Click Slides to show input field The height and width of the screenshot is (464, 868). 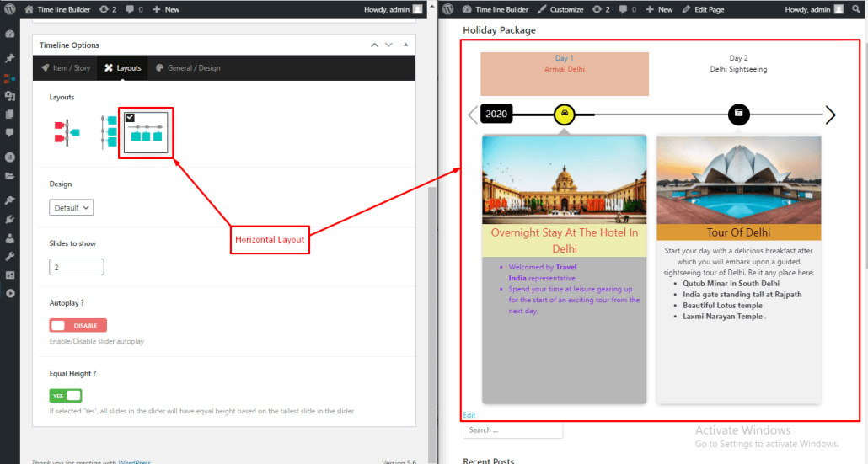coord(77,267)
